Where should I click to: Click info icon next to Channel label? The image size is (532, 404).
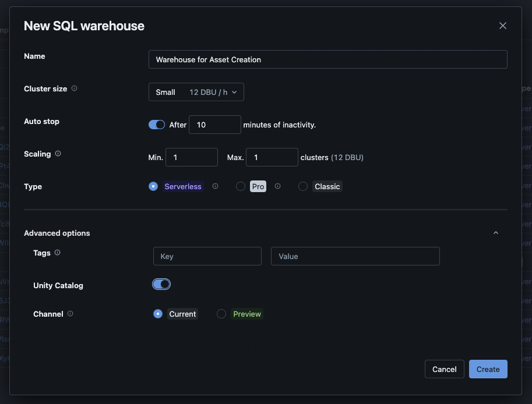[70, 314]
